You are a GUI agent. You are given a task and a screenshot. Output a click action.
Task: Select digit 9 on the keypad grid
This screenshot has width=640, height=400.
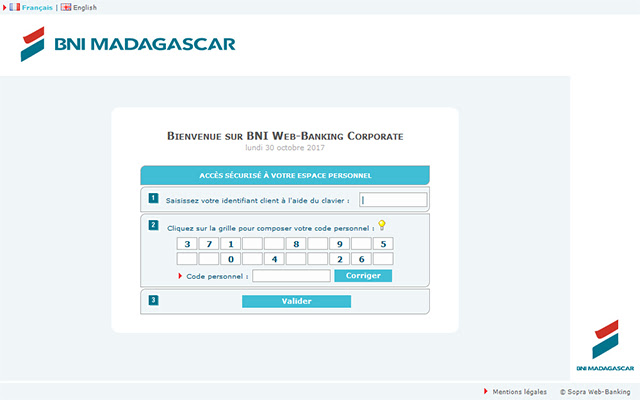pyautogui.click(x=340, y=244)
